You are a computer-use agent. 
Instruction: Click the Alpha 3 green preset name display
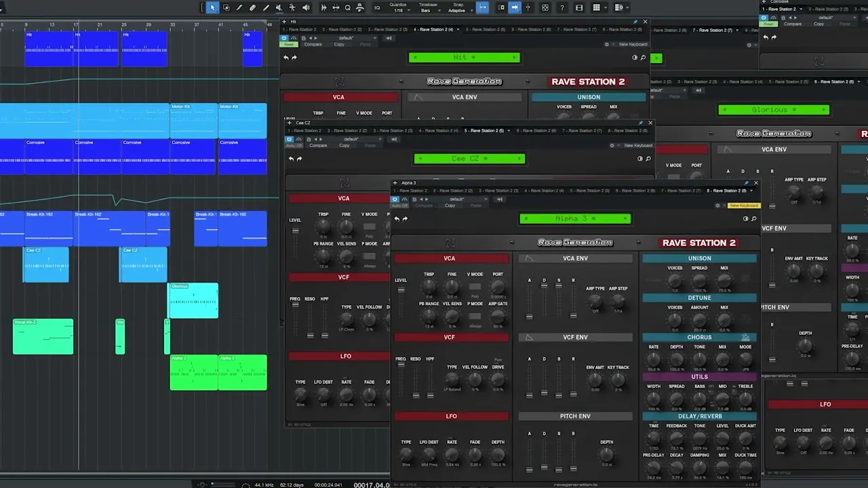pyautogui.click(x=575, y=218)
